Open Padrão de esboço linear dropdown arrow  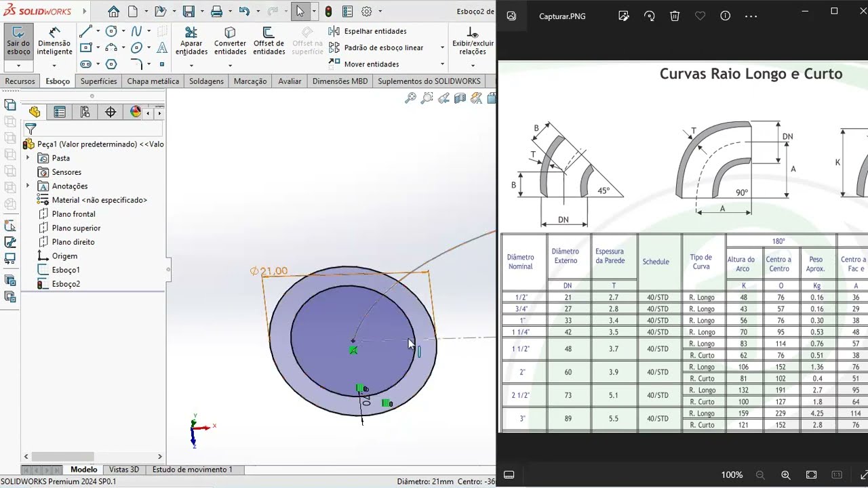click(442, 47)
